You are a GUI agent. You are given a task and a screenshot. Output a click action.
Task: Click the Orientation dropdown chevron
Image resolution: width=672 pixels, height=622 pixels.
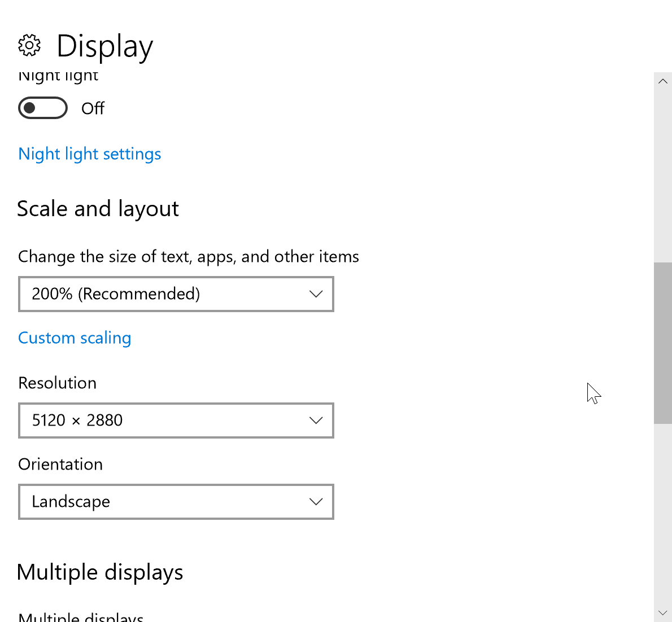coord(316,501)
